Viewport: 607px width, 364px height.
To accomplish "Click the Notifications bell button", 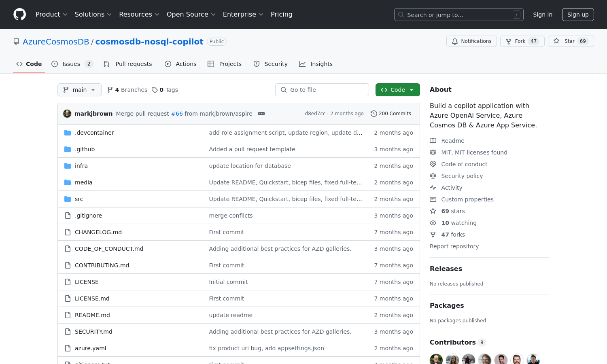I will [x=471, y=41].
